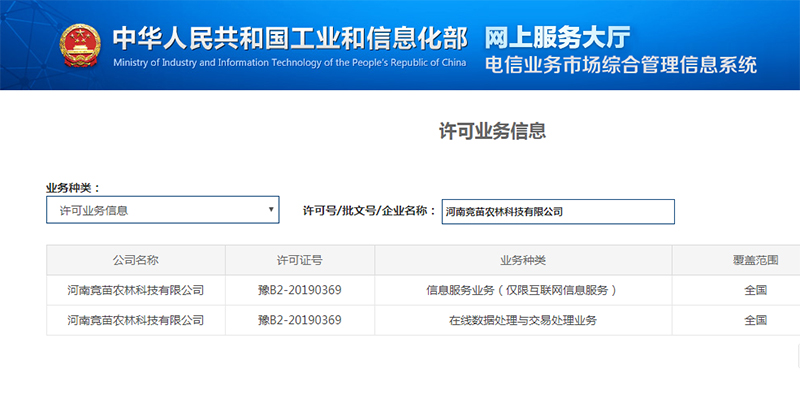Click 信息服务业务（仅限互联网信息服务）cell
Viewport: 800px width, 399px height.
tap(523, 290)
